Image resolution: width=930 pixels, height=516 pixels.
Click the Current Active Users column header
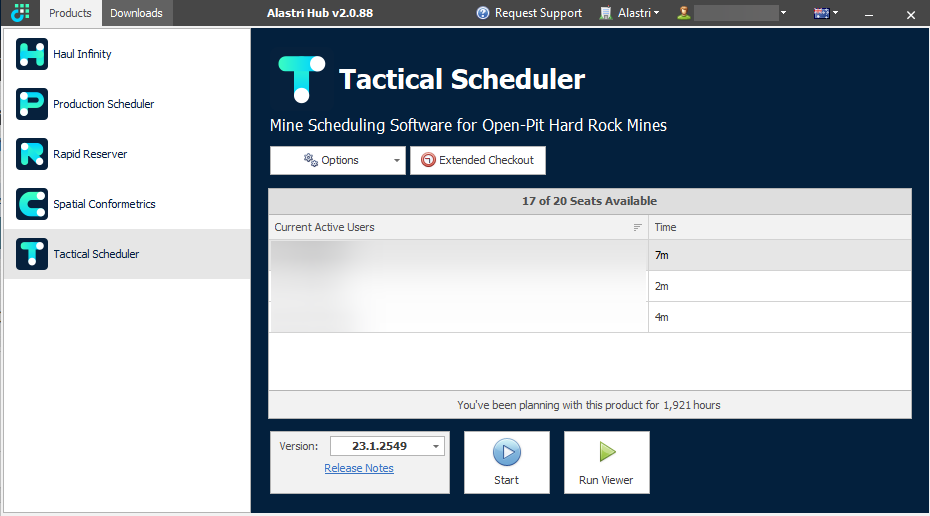coord(458,227)
